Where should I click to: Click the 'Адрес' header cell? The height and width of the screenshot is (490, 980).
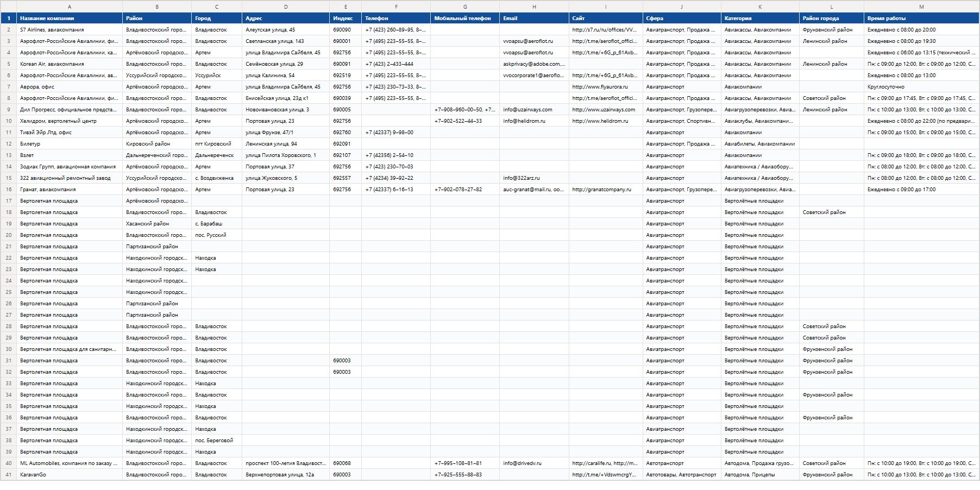tap(286, 18)
